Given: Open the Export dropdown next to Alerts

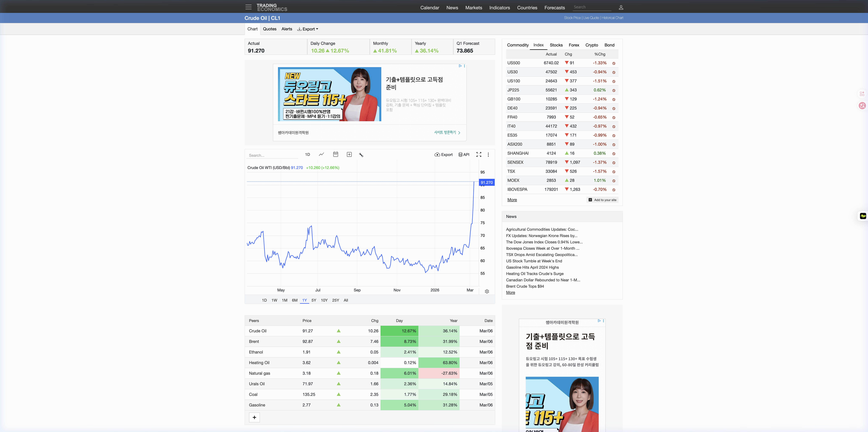Looking at the screenshot, I should [x=308, y=29].
